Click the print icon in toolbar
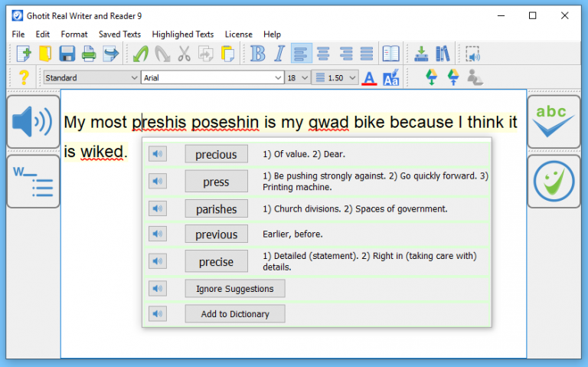 pos(90,54)
